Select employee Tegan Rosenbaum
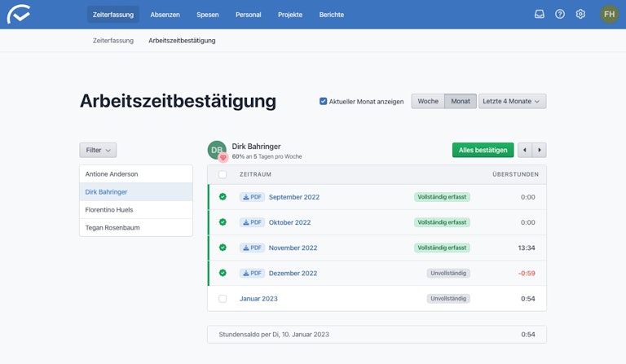The width and height of the screenshot is (626, 364). [136, 228]
